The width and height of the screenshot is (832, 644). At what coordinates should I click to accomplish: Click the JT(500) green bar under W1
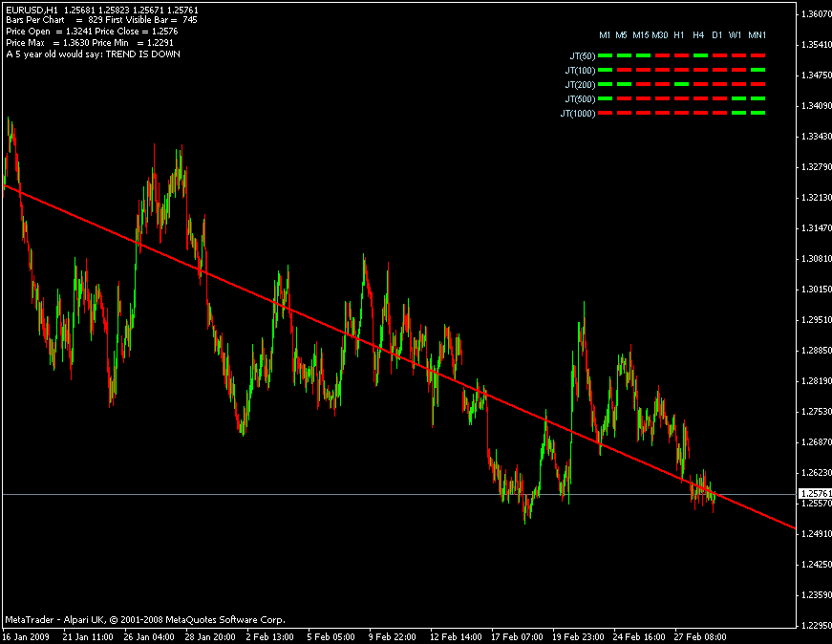(738, 98)
